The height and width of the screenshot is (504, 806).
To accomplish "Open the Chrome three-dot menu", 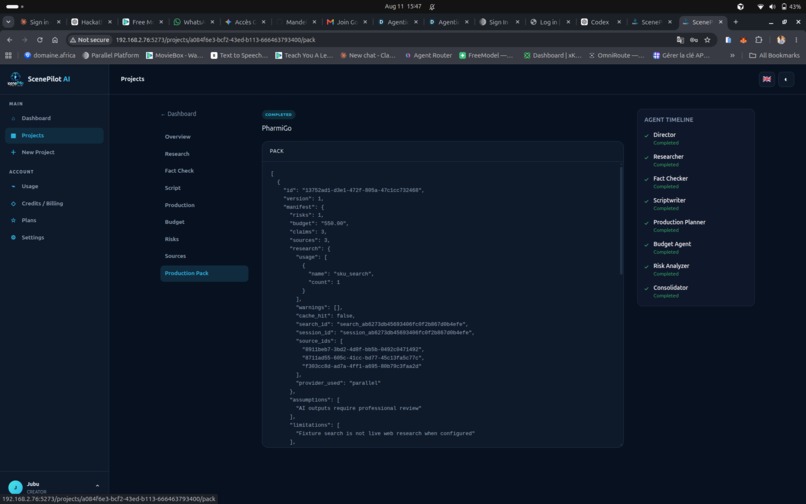I will coord(796,40).
